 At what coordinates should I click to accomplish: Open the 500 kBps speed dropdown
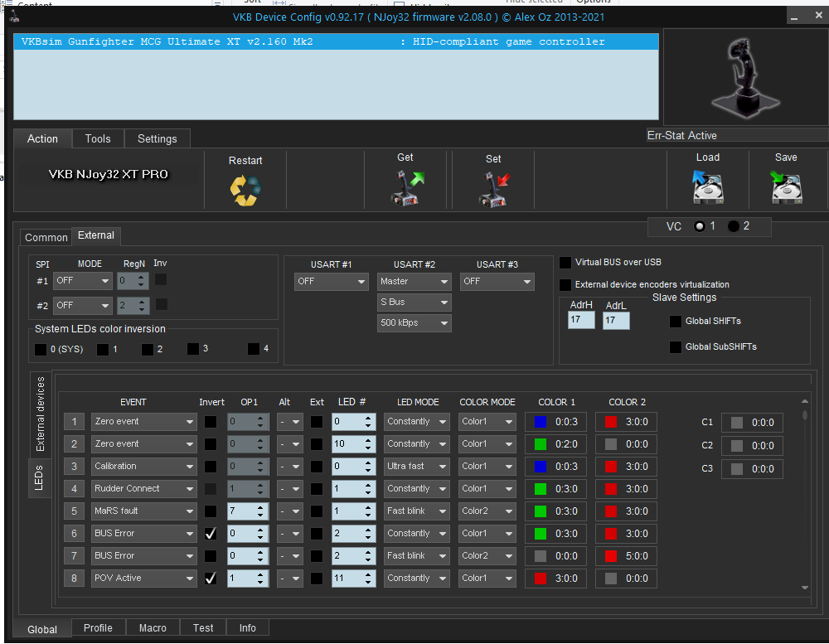pyautogui.click(x=414, y=322)
